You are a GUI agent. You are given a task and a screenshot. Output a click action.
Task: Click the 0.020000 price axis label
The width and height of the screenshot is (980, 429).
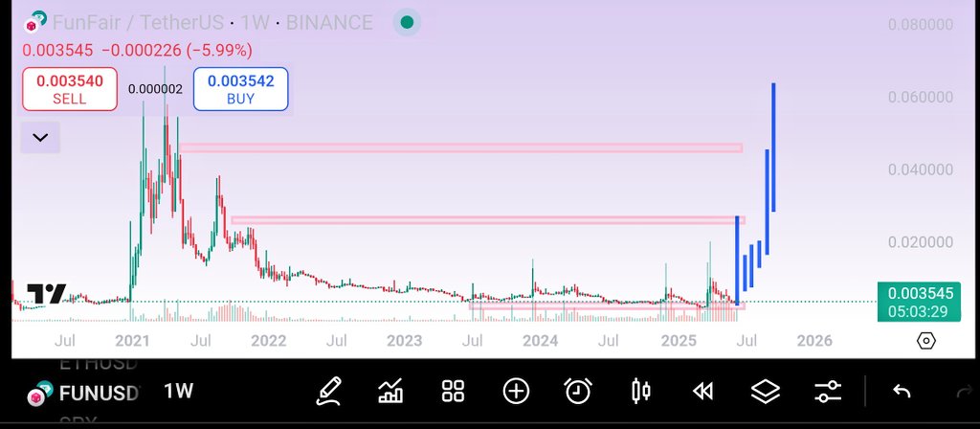(921, 242)
